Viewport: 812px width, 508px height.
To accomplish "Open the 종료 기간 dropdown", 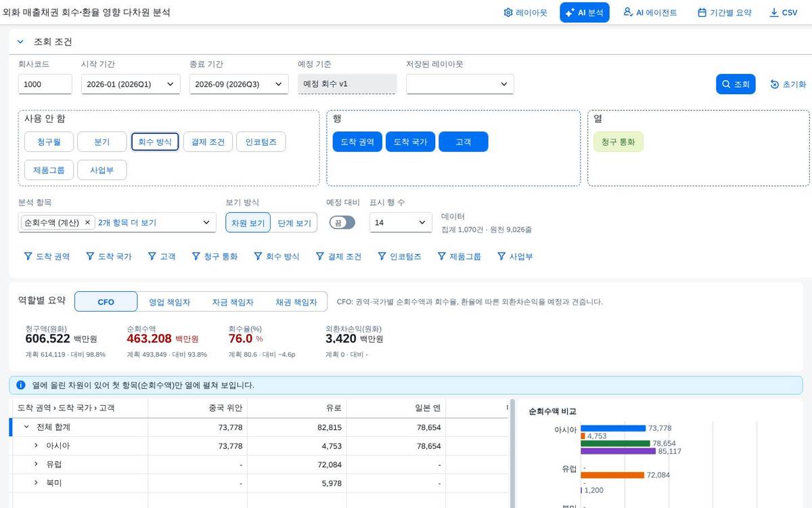I will [239, 84].
